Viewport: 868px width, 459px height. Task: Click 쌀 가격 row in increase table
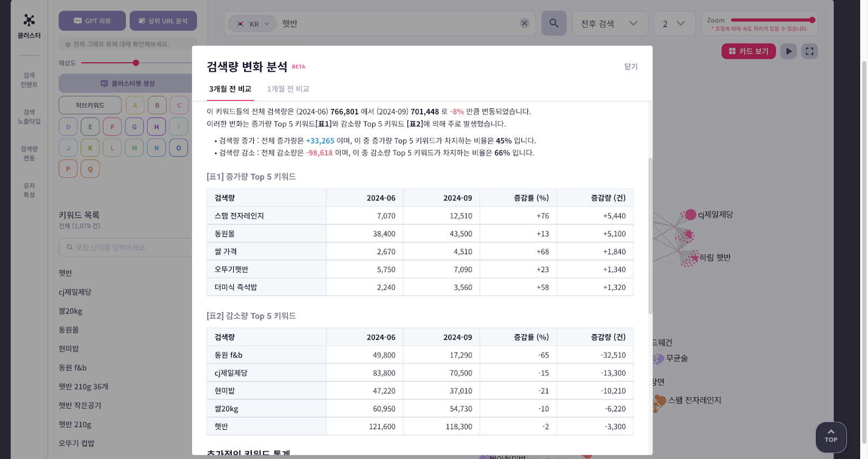[420, 251]
